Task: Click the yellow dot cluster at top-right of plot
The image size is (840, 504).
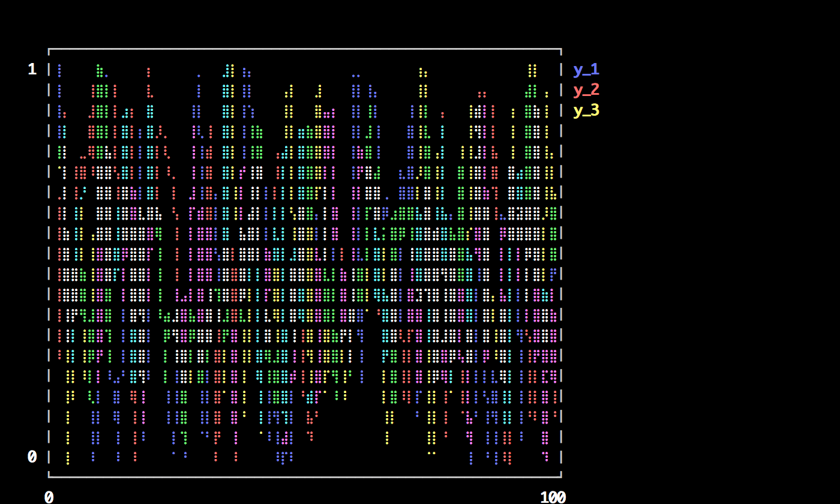Action: pyautogui.click(x=532, y=71)
